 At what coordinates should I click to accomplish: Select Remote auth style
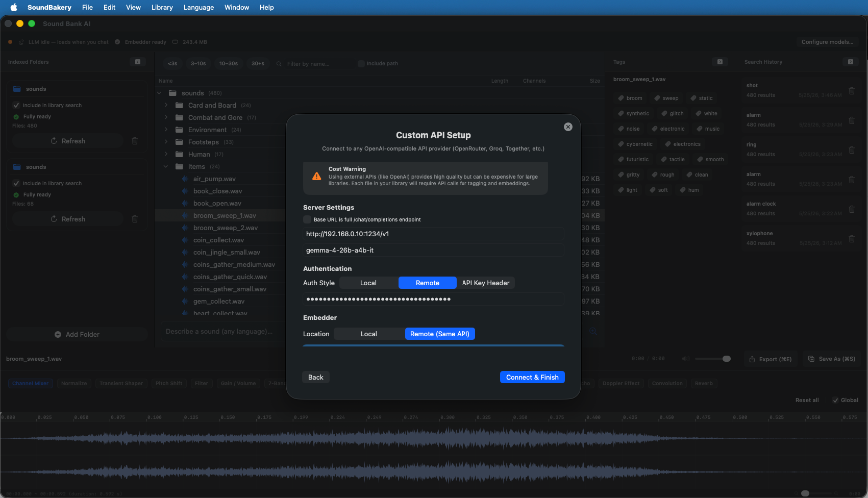(x=428, y=283)
